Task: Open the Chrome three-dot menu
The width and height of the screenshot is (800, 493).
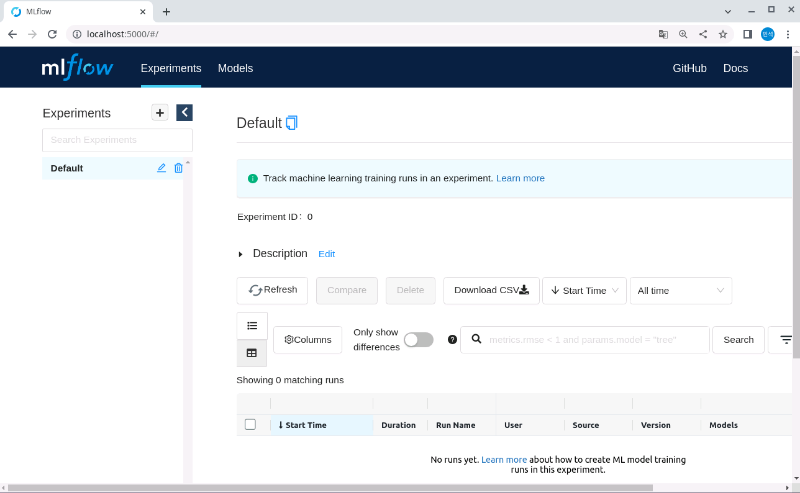Action: [788, 34]
